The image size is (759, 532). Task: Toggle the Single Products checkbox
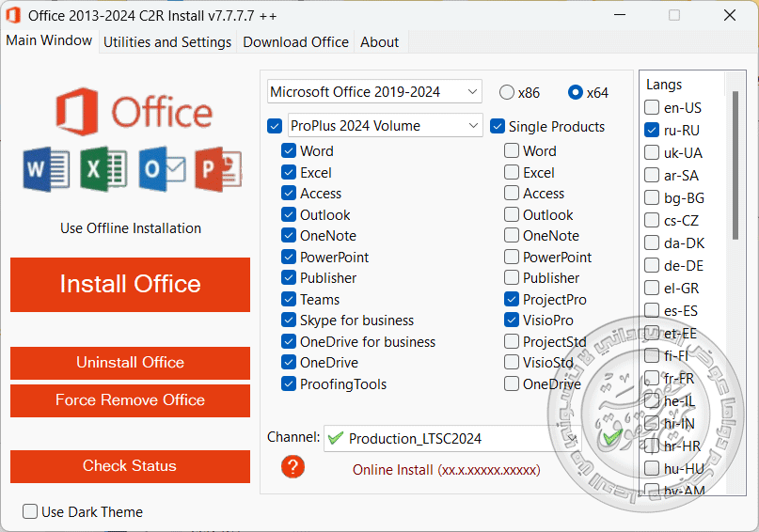click(498, 126)
